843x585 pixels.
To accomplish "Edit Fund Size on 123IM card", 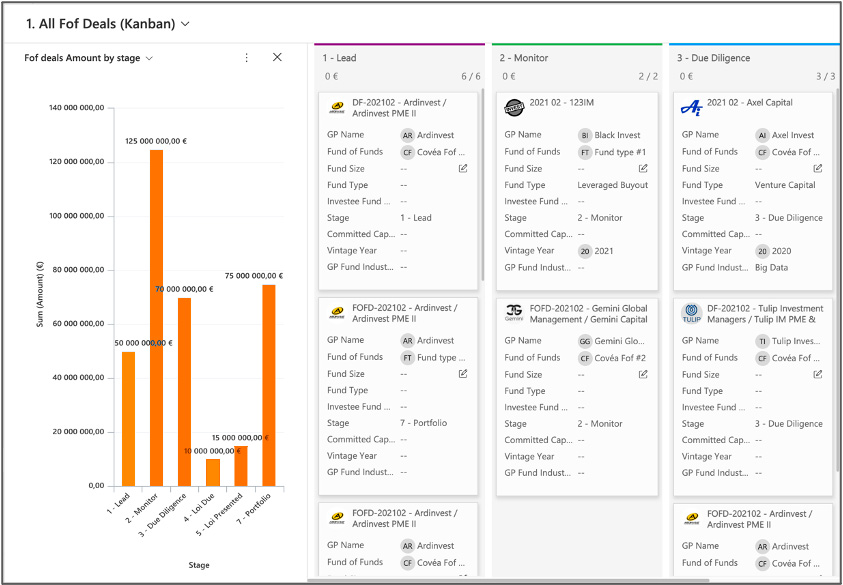I will [642, 168].
